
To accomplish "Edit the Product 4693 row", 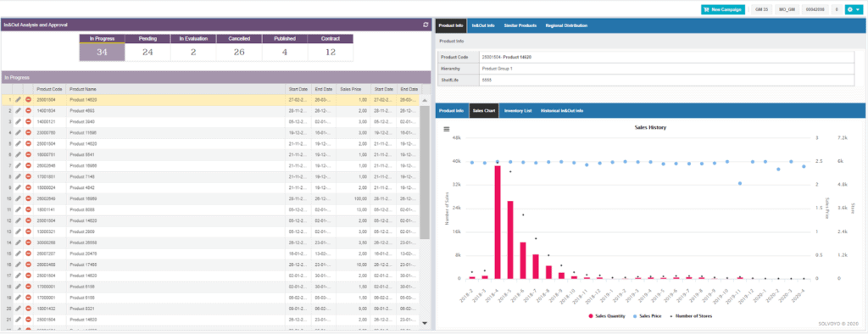I will (x=19, y=111).
